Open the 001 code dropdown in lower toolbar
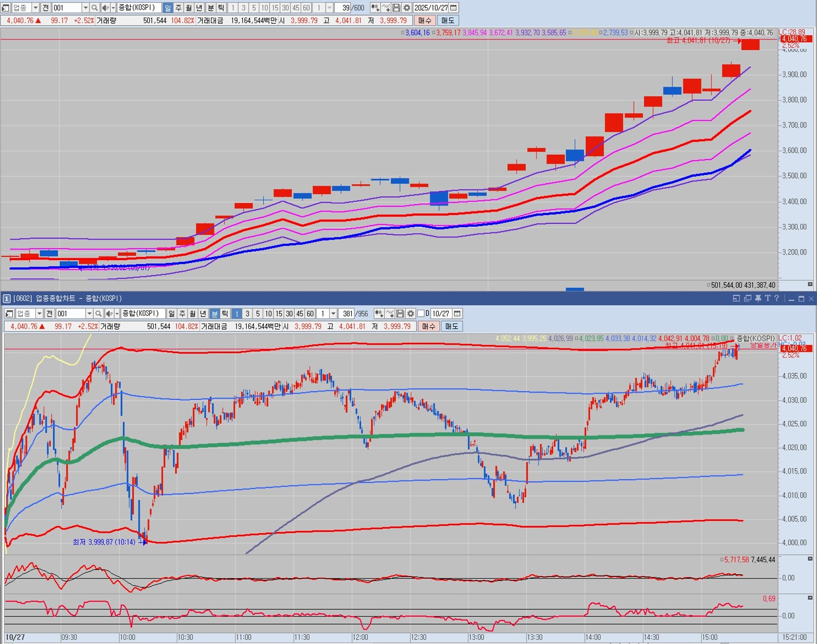This screenshot has width=817, height=644. coord(89,313)
